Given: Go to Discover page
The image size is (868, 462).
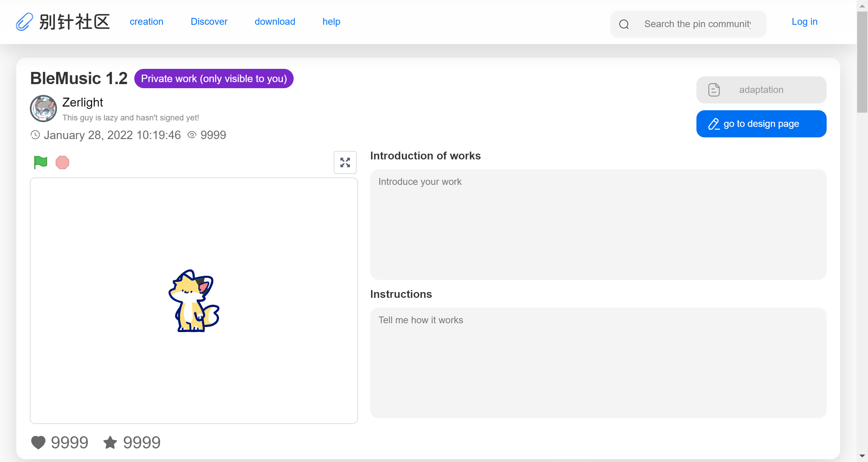Looking at the screenshot, I should pyautogui.click(x=209, y=22).
